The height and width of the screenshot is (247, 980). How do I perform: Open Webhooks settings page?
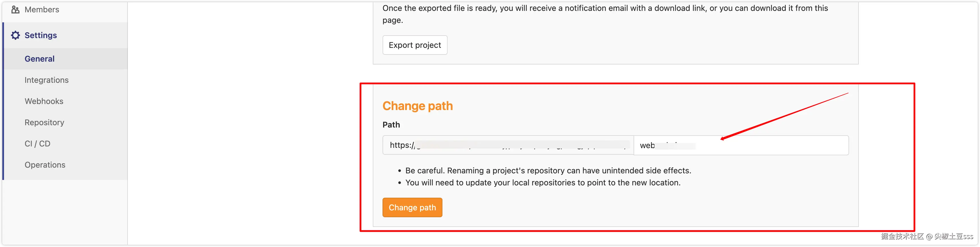click(x=44, y=101)
